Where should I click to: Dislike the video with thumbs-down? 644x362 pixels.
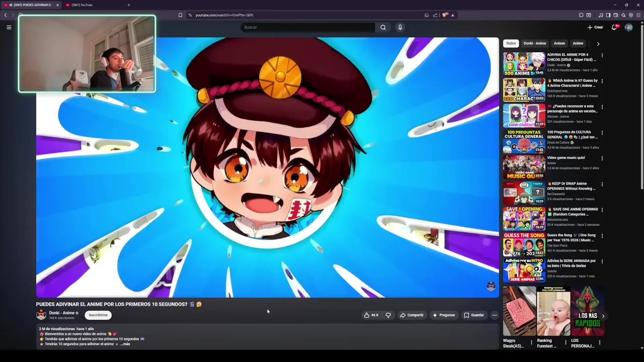coord(388,315)
